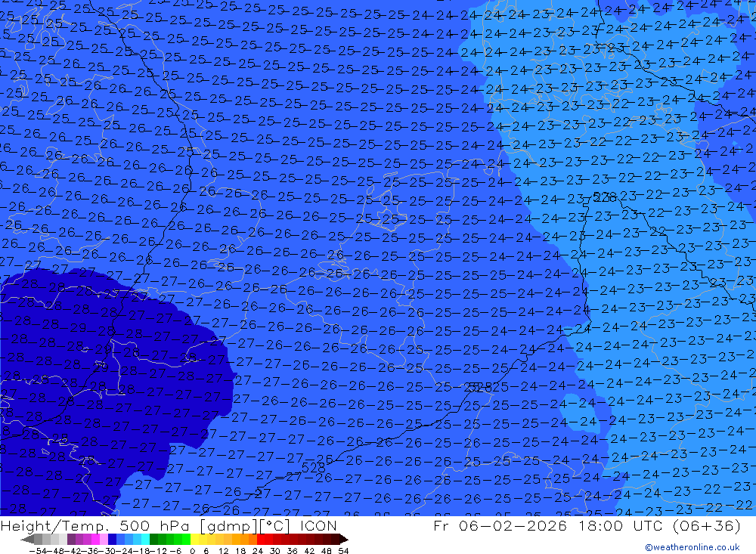This screenshot has height=554, width=756.
Task: Select the grey left arrow of the color scale
Action: coord(27,540)
